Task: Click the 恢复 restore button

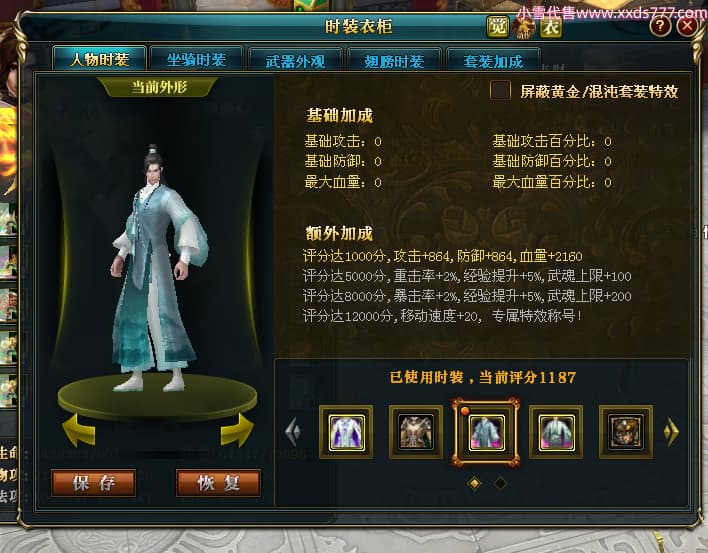Action: tap(219, 483)
